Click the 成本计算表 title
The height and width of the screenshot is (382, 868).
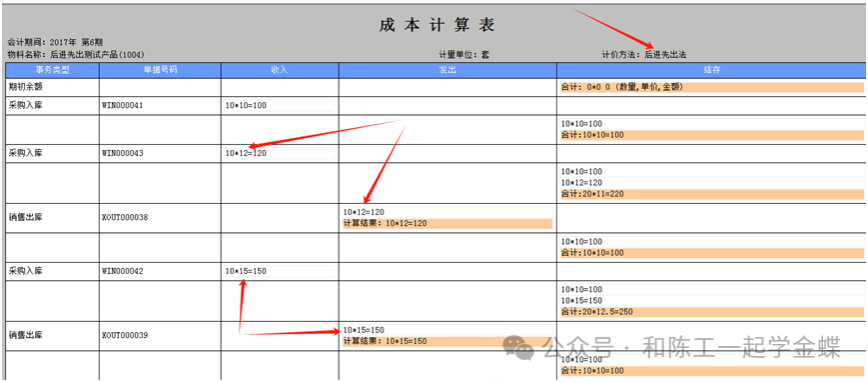click(436, 25)
